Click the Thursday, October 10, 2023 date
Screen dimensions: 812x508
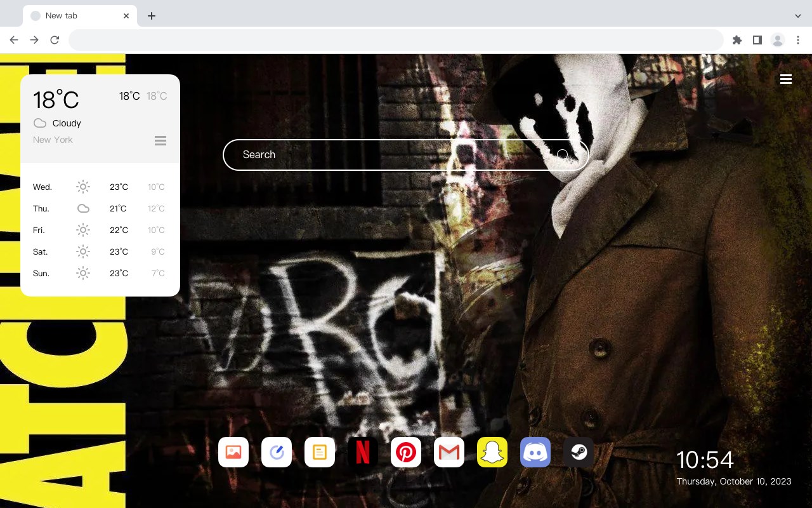pyautogui.click(x=734, y=481)
